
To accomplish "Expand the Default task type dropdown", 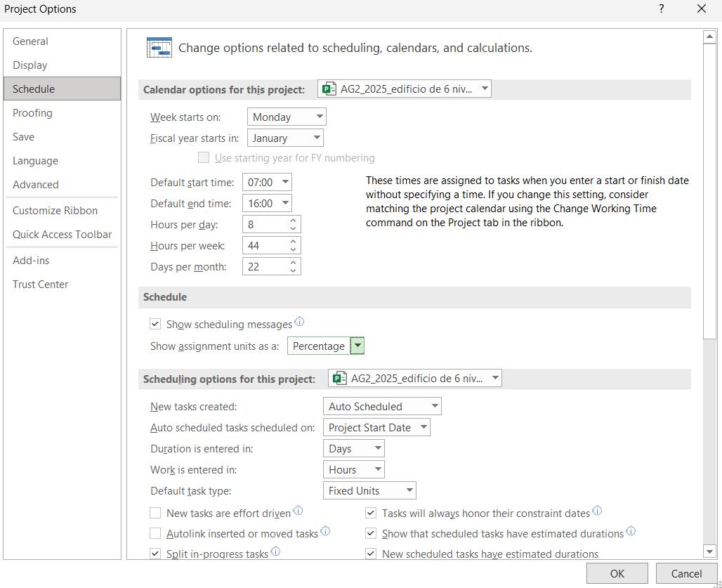I will click(370, 491).
